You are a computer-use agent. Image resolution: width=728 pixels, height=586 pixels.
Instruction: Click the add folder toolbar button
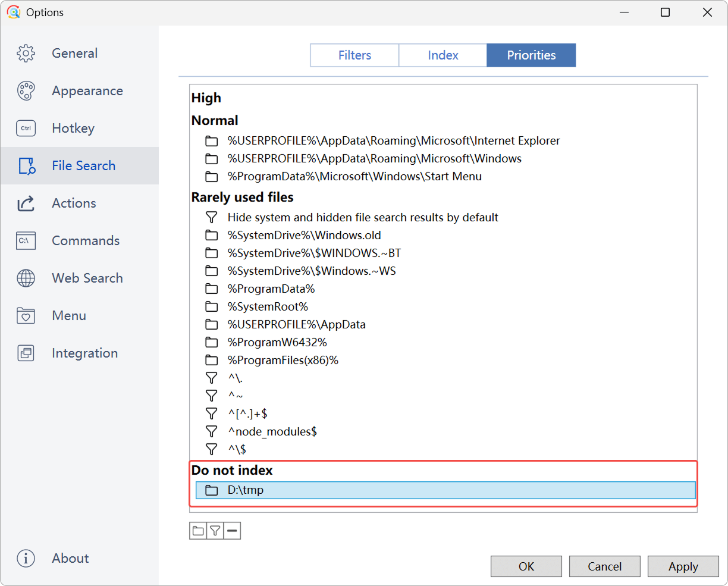[x=198, y=531]
